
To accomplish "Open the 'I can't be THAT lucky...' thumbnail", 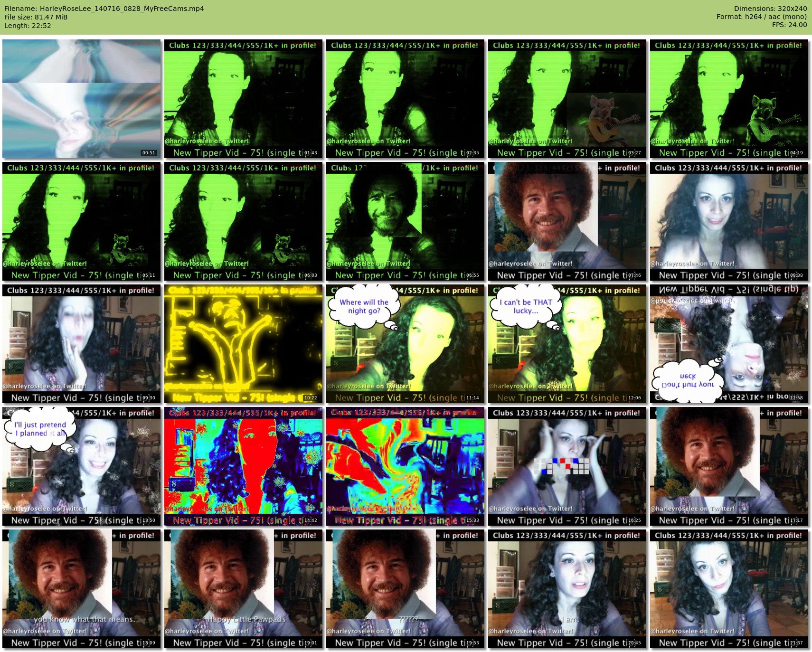I will 567,344.
